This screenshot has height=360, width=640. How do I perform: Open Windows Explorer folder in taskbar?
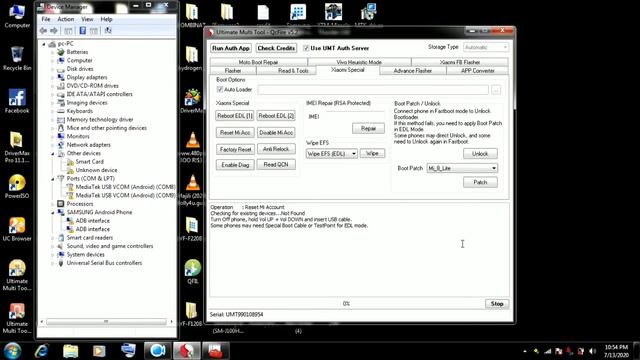[x=71, y=351]
